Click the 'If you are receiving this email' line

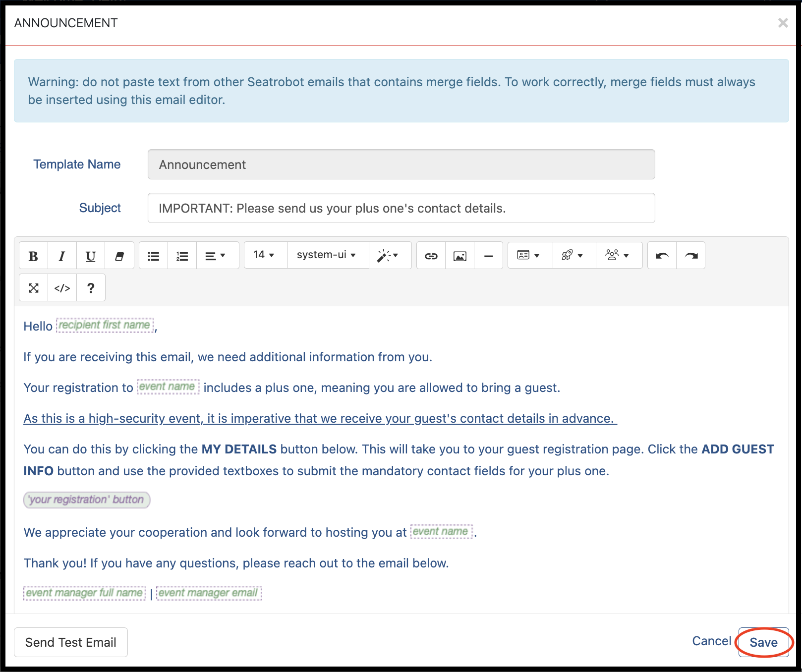point(228,357)
